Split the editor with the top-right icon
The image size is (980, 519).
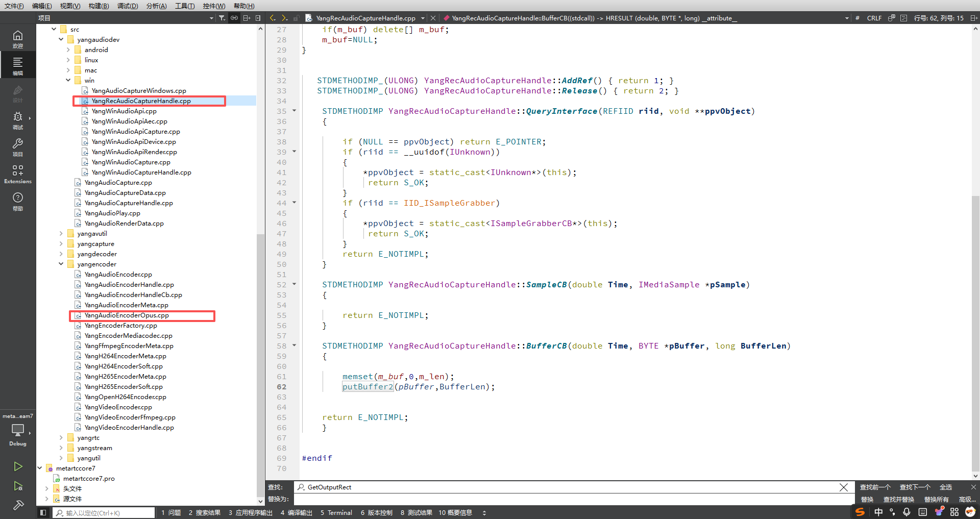pos(973,18)
